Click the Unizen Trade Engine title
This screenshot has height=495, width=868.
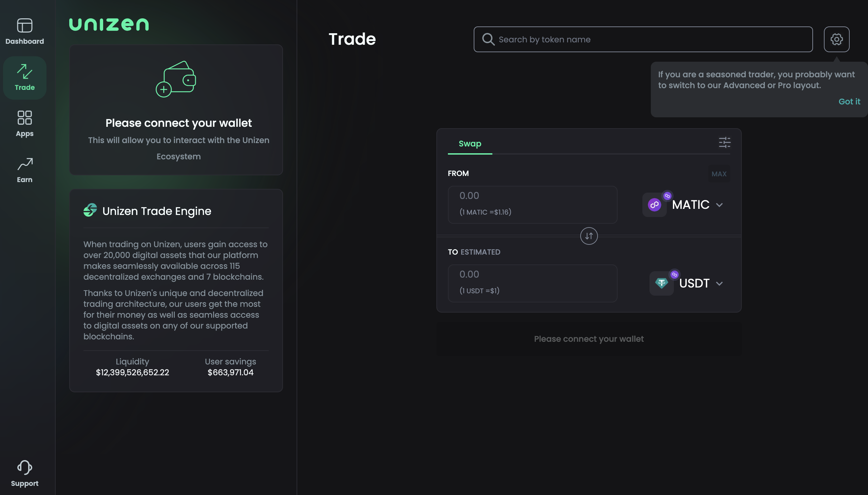point(156,211)
